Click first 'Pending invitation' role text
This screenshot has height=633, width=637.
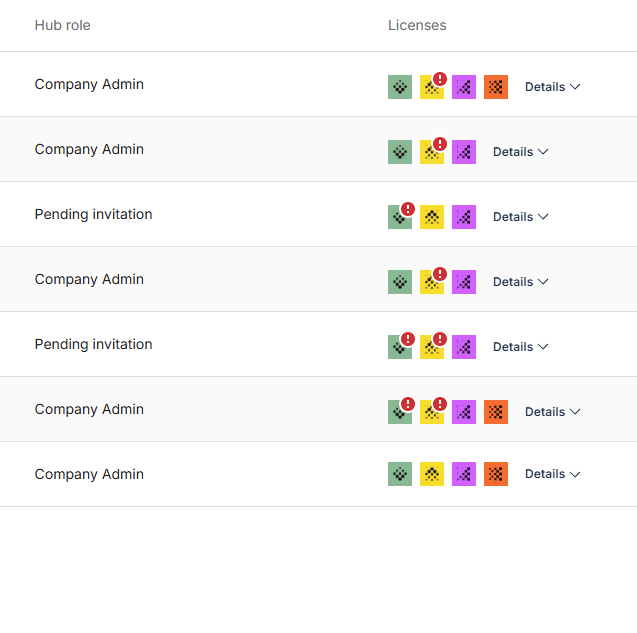93,215
